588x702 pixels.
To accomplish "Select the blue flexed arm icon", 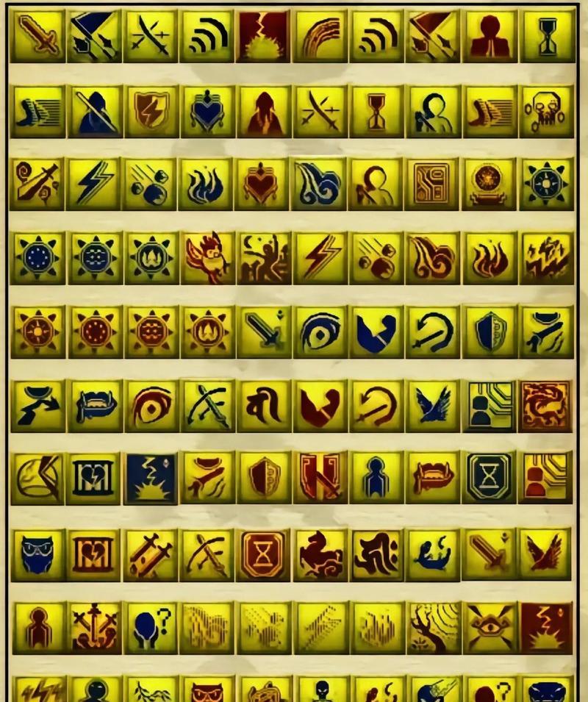I will pos(377,332).
